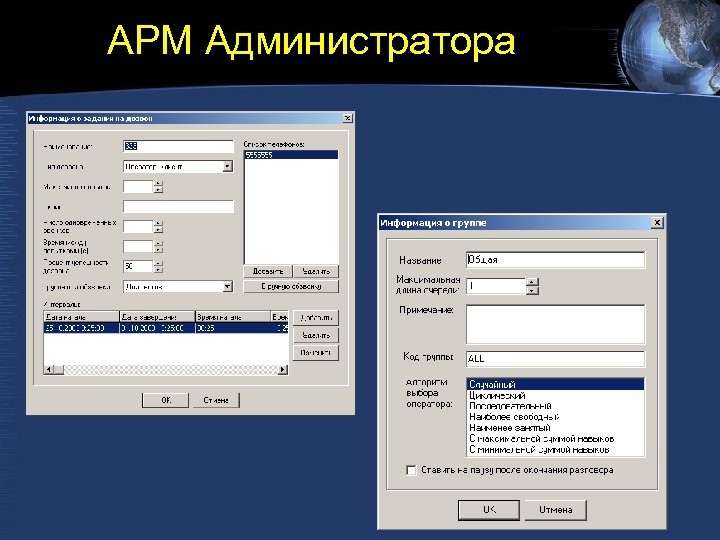
Task: Open the lower dropdown above intervals table
Action: point(227,287)
